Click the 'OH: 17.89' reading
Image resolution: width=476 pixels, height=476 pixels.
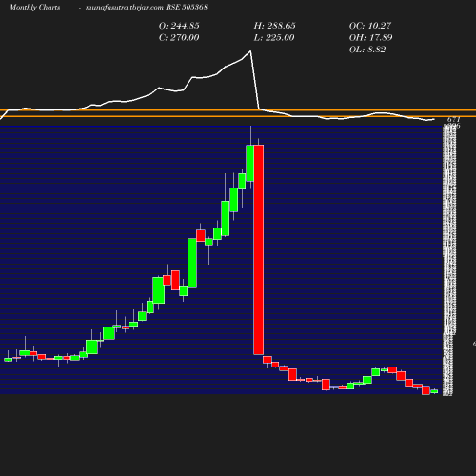pyautogui.click(x=371, y=38)
